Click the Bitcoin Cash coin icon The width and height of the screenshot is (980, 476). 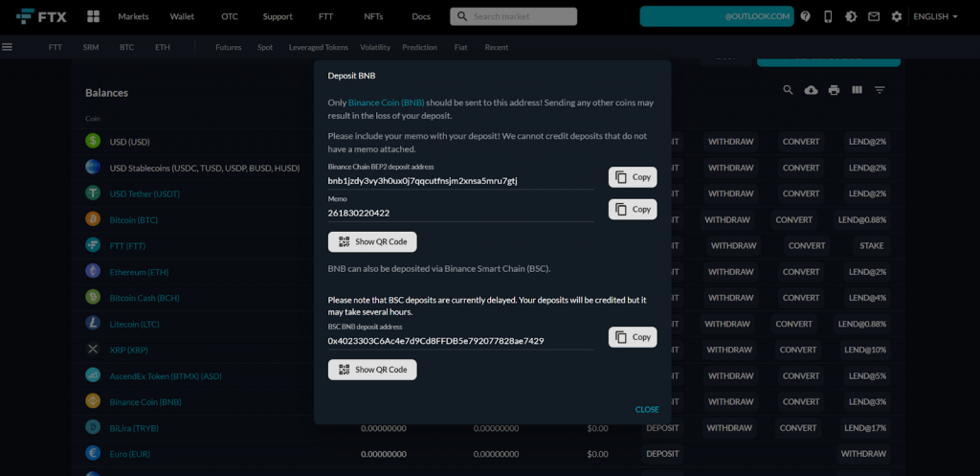(x=93, y=297)
